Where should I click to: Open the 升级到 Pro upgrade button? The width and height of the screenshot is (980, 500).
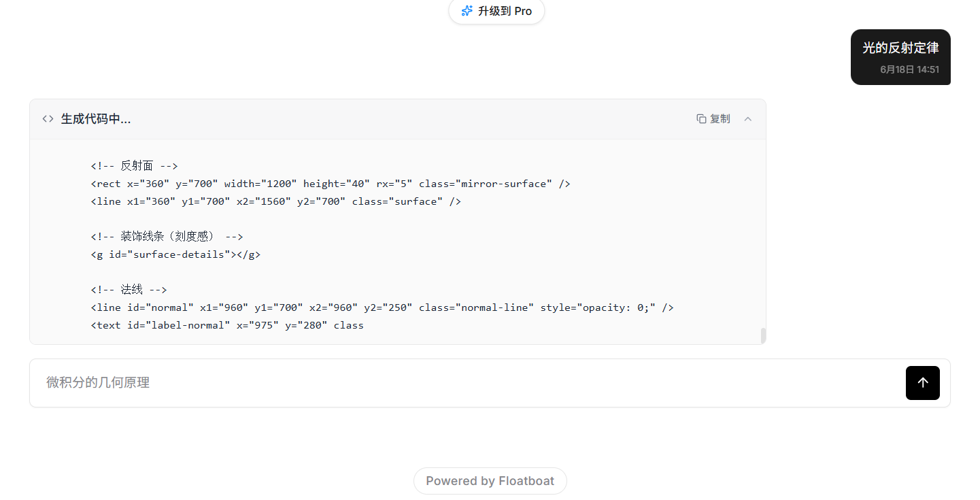[x=496, y=11]
